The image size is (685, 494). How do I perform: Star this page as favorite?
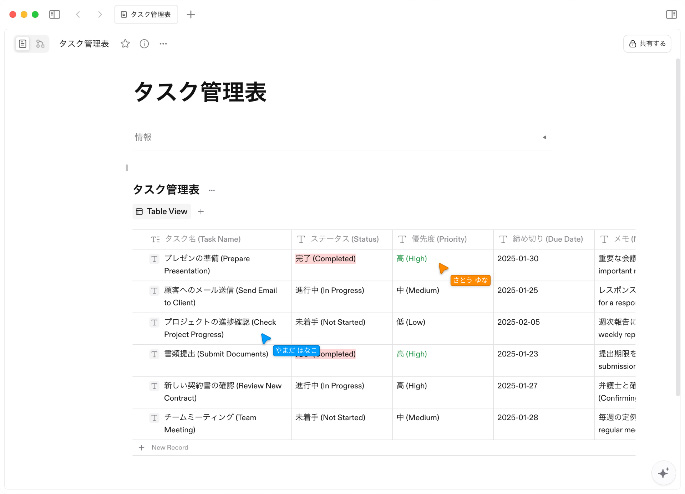(x=125, y=44)
